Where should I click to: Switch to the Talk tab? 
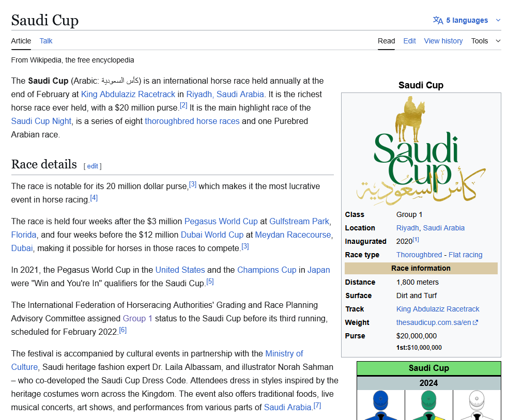tap(46, 41)
